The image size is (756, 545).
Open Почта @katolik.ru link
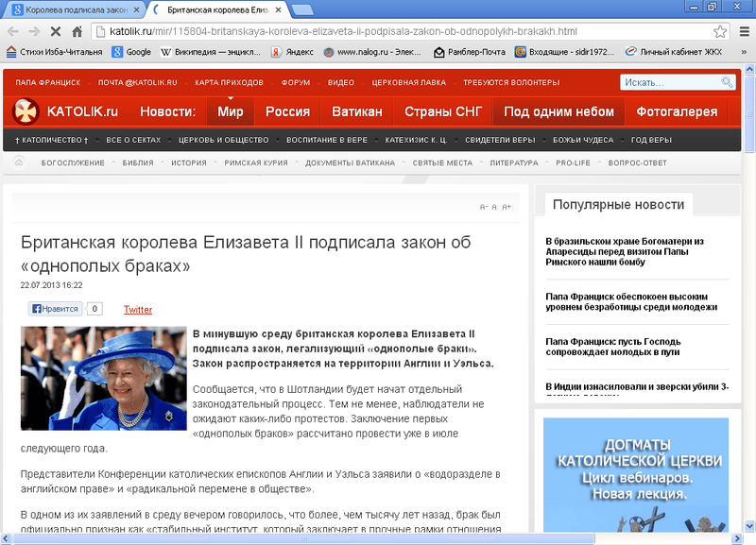pos(137,82)
